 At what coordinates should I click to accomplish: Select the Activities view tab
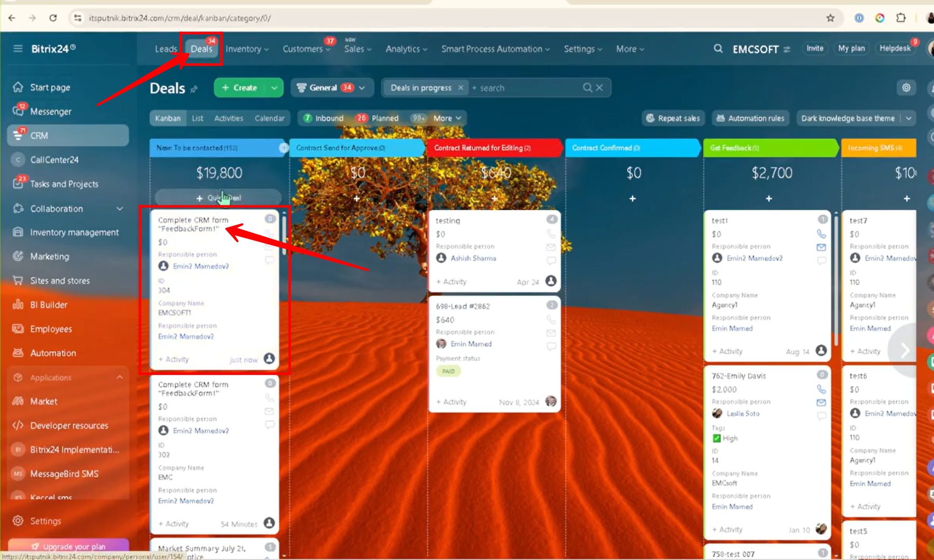click(229, 118)
